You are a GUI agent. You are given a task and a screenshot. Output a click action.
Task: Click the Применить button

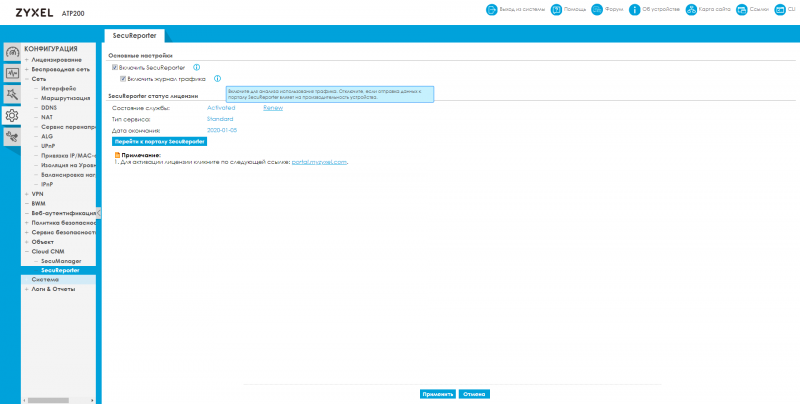[x=438, y=394]
